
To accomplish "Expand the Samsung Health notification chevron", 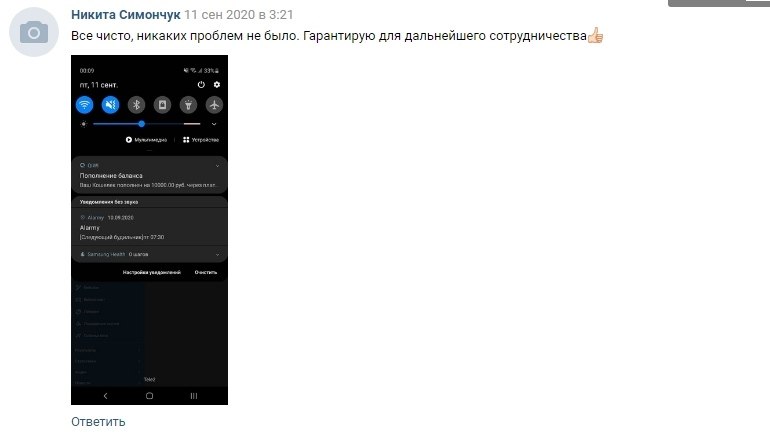I will (x=218, y=255).
